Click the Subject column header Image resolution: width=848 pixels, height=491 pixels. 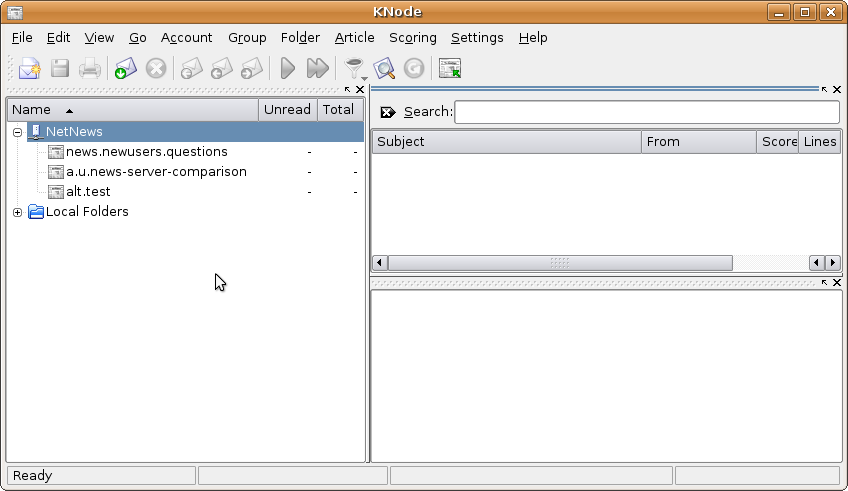click(506, 142)
